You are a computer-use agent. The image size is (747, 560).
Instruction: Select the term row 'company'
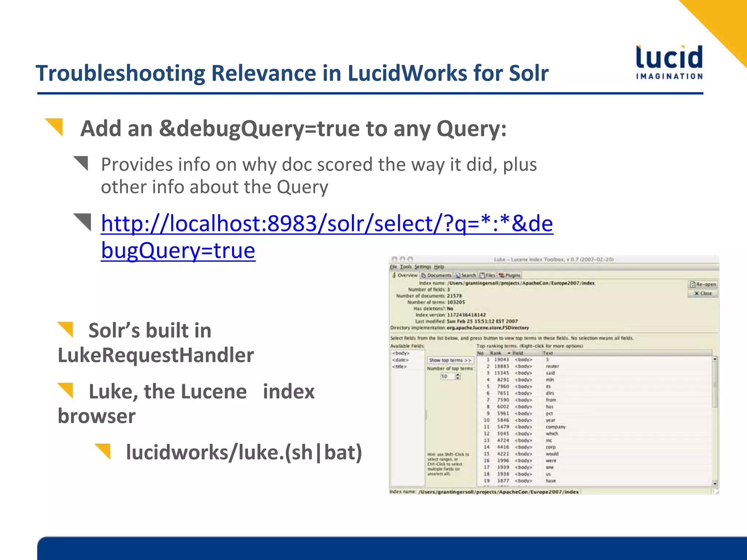coord(595,427)
